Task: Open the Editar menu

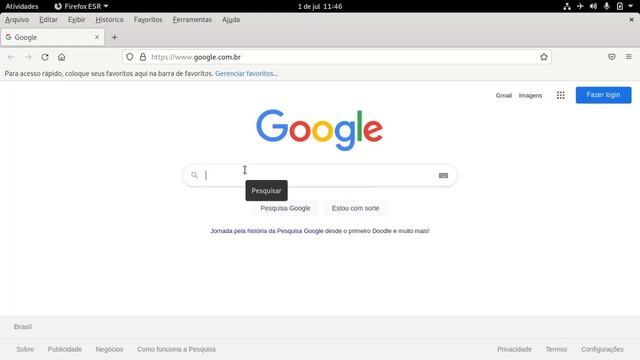Action: pyautogui.click(x=48, y=20)
